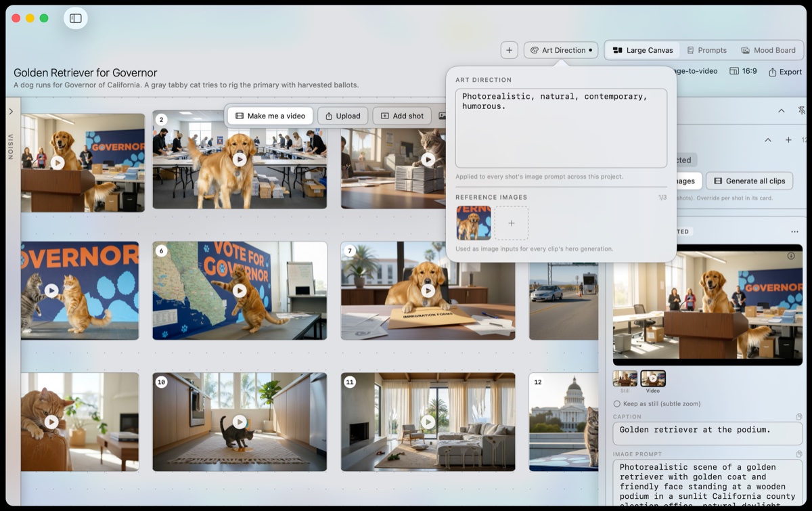Click the unpin icon in right panel
812x511 pixels.
pos(802,110)
